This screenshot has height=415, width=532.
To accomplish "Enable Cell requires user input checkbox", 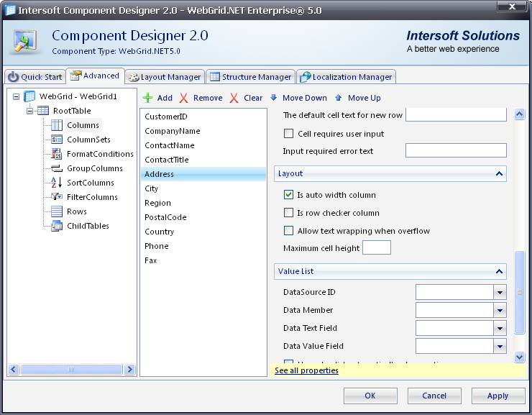I will point(288,133).
